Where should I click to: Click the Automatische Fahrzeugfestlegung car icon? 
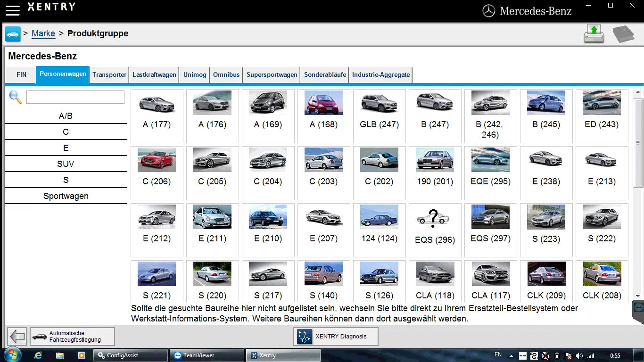pos(40,336)
